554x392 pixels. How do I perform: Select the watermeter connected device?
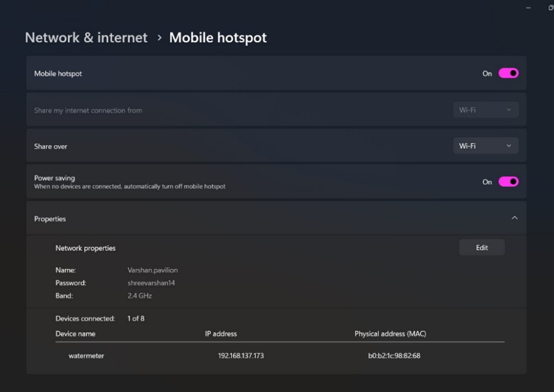(x=86, y=355)
